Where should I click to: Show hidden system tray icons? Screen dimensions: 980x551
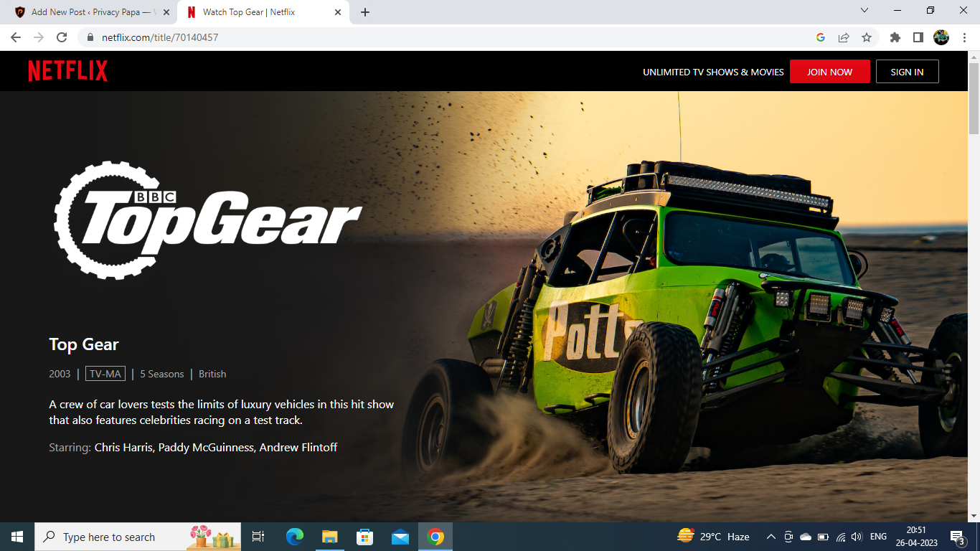coord(771,537)
